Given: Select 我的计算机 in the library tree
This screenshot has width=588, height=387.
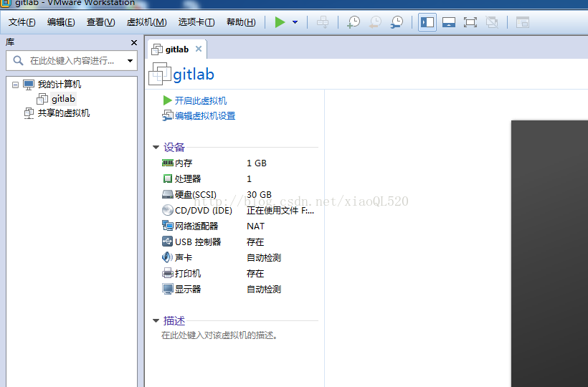Looking at the screenshot, I should click(60, 85).
